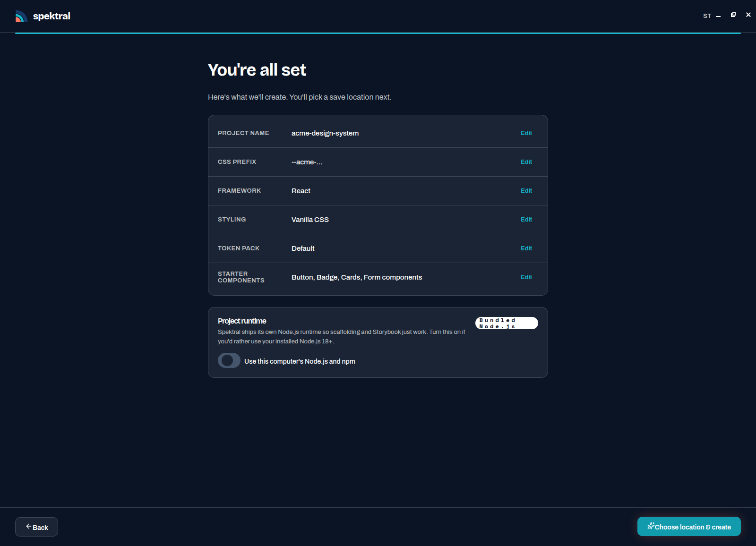Edit the Styling choice
The height and width of the screenshot is (546, 756).
click(526, 220)
